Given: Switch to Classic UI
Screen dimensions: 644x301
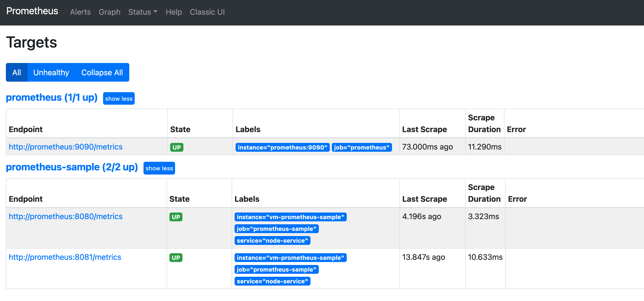Looking at the screenshot, I should click(207, 12).
